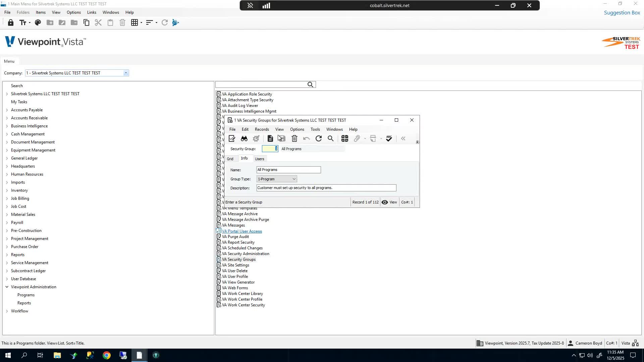
Task: Expand the Workflow folder
Action: coord(7,311)
